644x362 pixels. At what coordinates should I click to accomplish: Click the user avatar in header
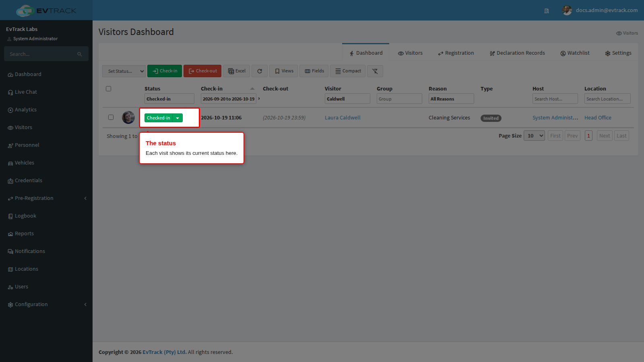point(567,10)
